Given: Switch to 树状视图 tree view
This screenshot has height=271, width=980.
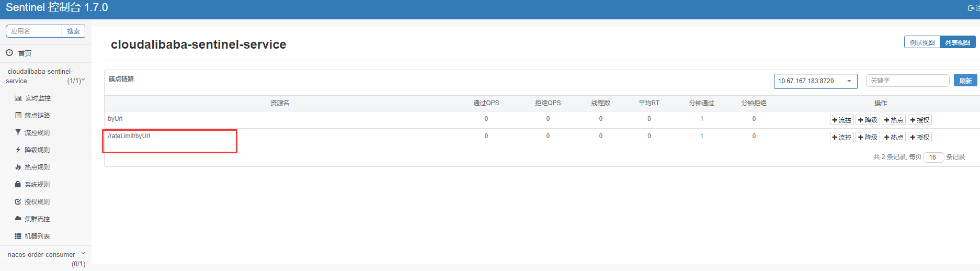Looking at the screenshot, I should tap(922, 42).
